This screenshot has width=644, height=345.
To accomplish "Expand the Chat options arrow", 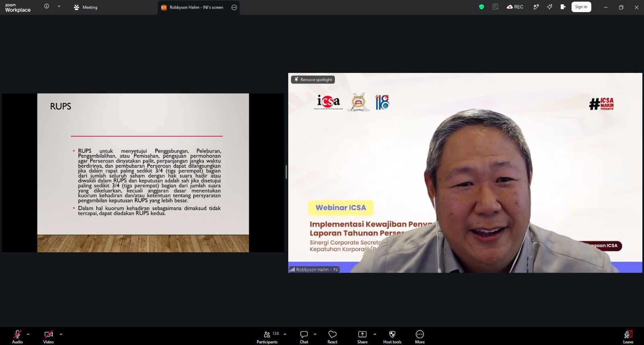I will pos(315,334).
